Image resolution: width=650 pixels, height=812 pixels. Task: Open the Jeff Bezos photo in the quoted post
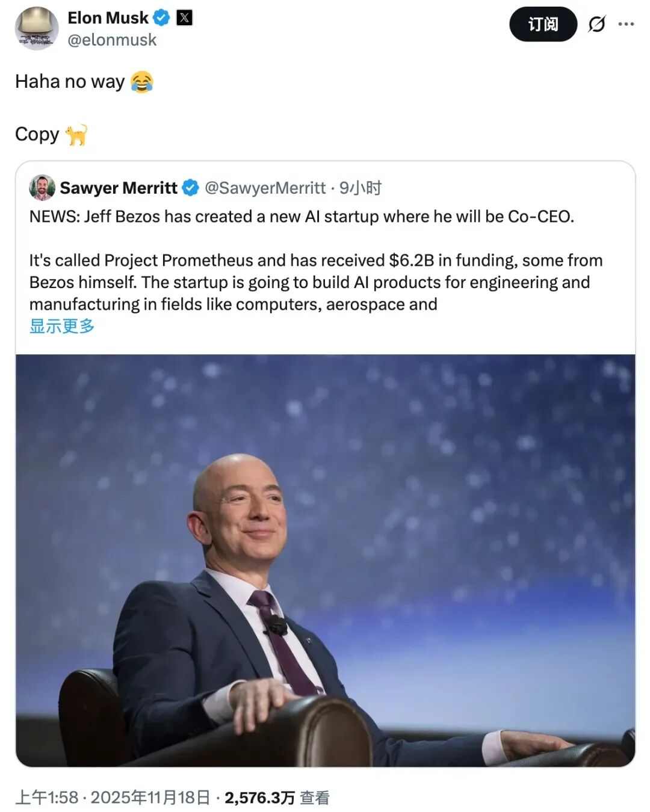pyautogui.click(x=325, y=559)
